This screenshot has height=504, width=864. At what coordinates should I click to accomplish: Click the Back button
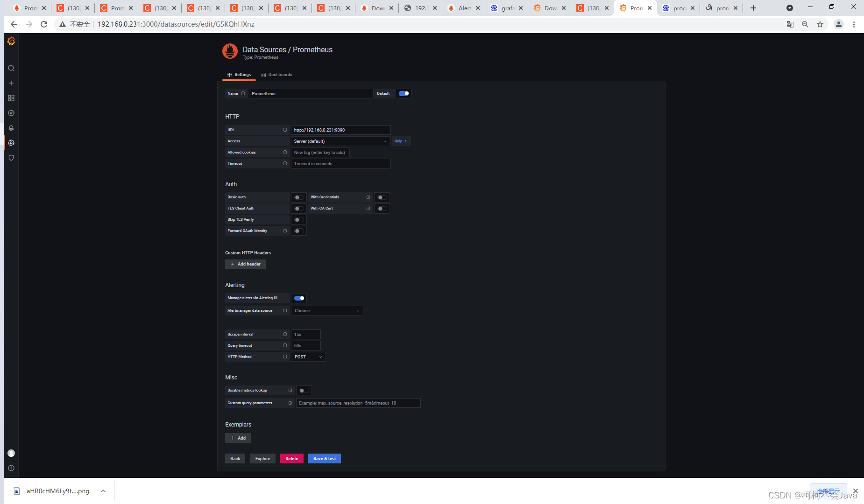(x=235, y=459)
